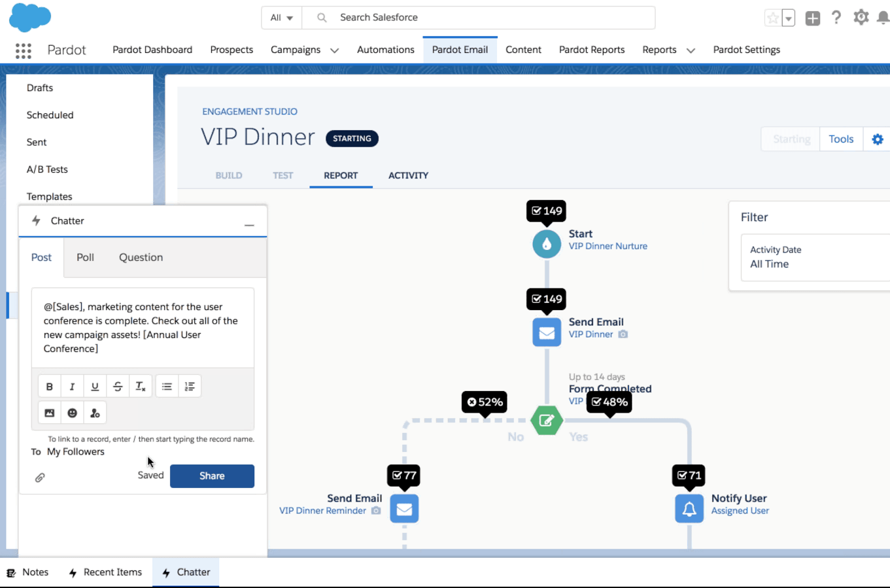890x588 pixels.
Task: Switch to the BUILD tab
Action: point(229,175)
